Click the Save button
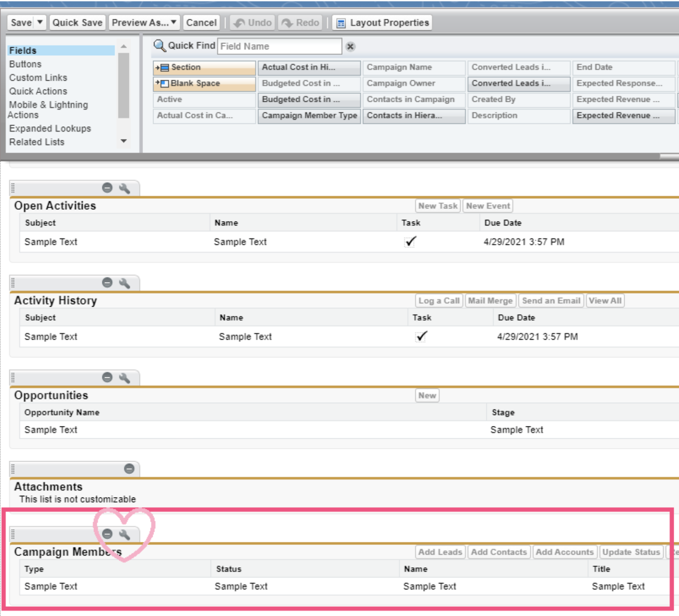 coord(21,22)
